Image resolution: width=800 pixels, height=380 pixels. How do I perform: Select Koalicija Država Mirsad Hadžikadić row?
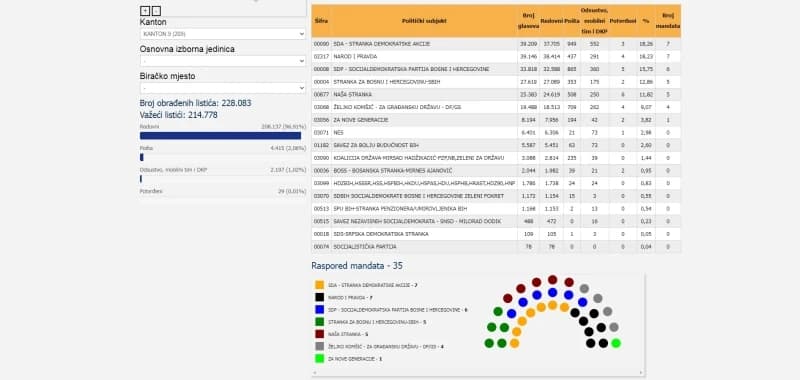click(x=496, y=158)
